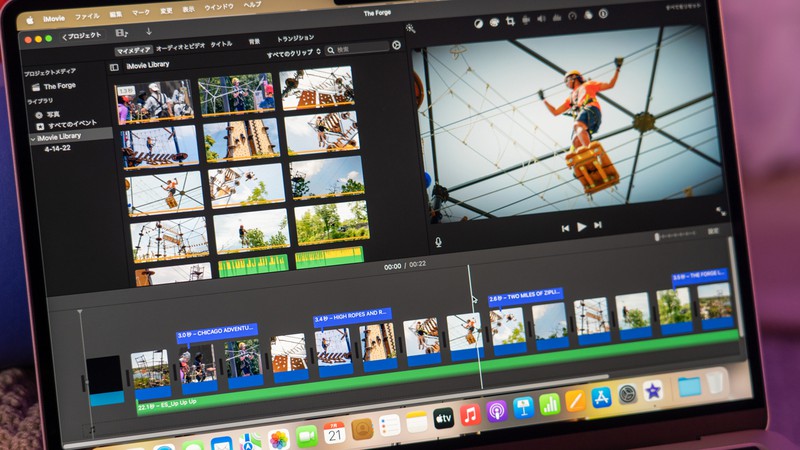The width and height of the screenshot is (800, 450).
Task: Select the crop tool above the viewer
Action: coord(510,21)
